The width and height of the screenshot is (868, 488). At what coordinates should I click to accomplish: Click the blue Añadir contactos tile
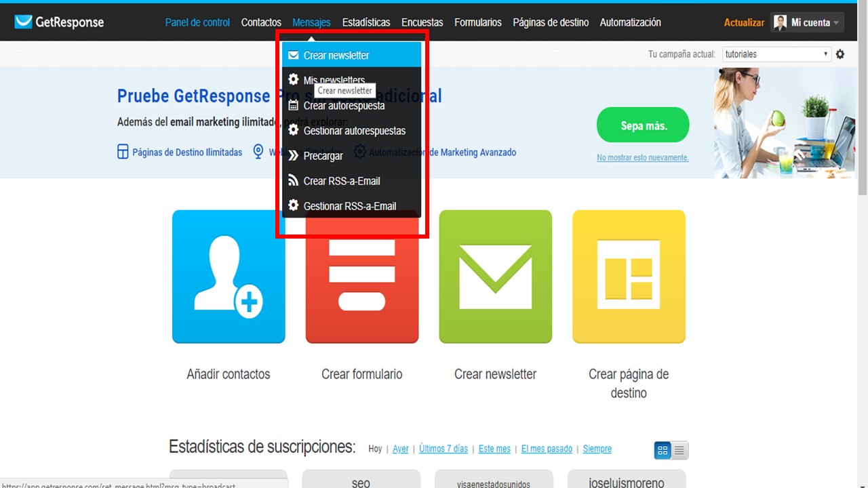tap(229, 277)
